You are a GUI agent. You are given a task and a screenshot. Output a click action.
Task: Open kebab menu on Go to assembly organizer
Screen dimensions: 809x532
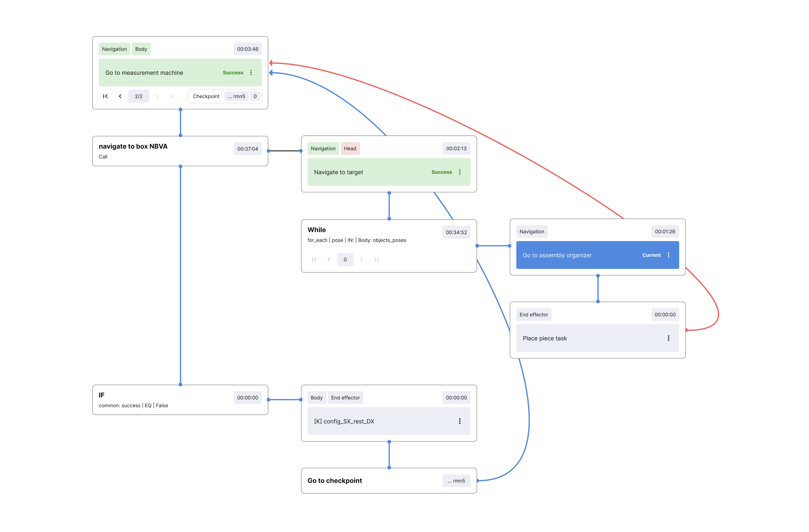pyautogui.click(x=668, y=255)
